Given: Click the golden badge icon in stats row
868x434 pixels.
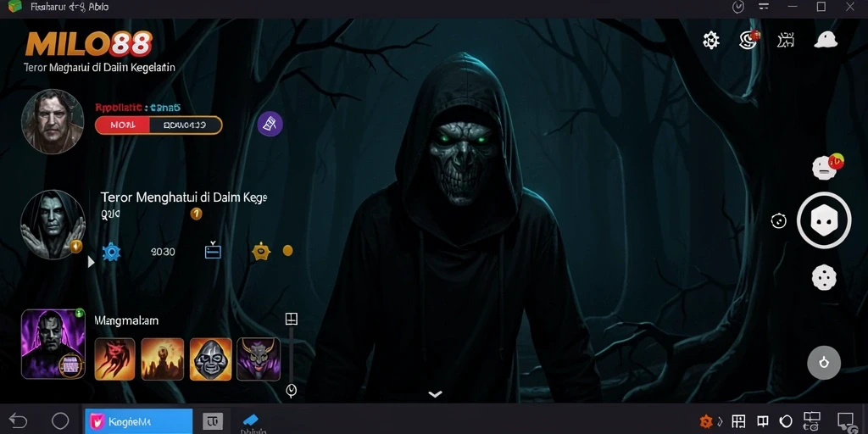Looking at the screenshot, I should coord(261,251).
